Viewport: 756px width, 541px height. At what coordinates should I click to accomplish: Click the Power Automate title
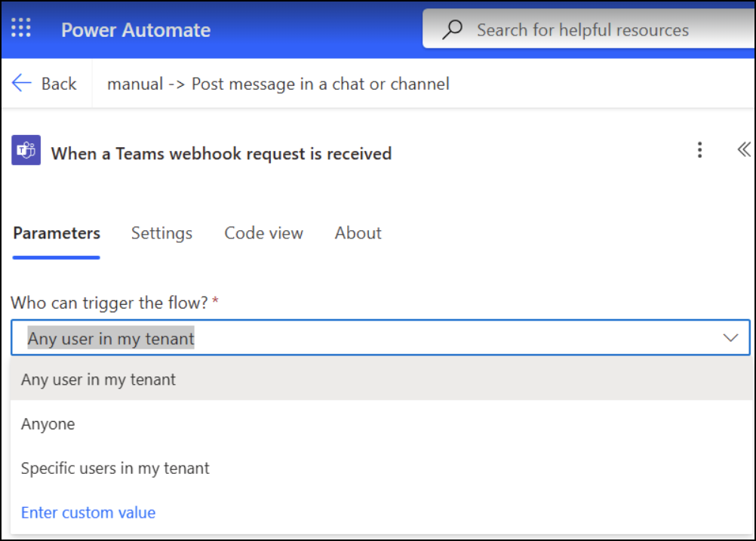pyautogui.click(x=136, y=30)
